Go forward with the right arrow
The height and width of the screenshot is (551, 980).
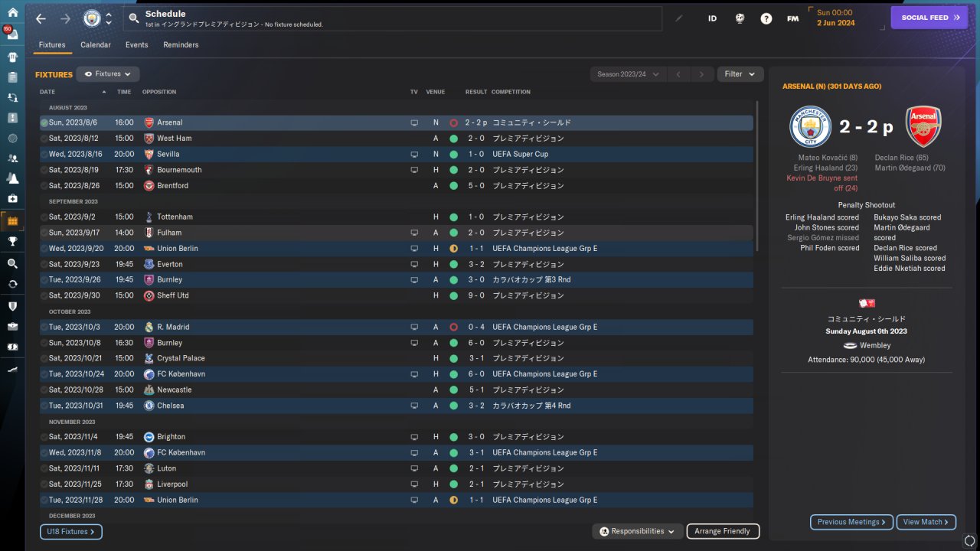coord(65,18)
